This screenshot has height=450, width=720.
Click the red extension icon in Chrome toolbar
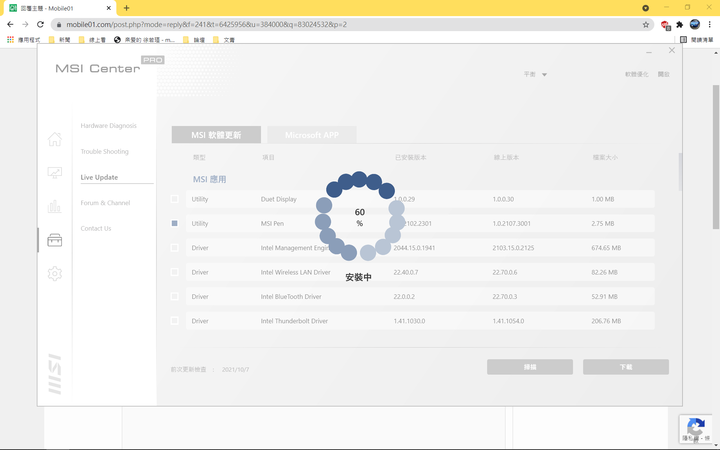[665, 25]
